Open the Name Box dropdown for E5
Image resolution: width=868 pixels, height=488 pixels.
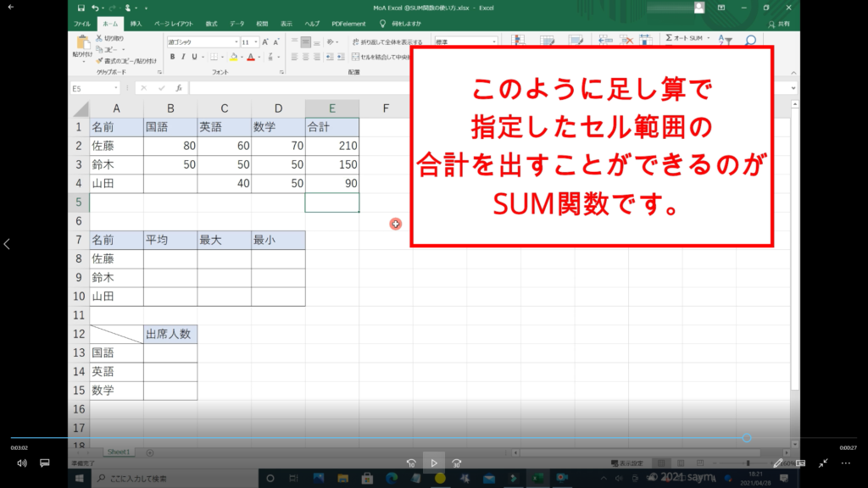[115, 88]
